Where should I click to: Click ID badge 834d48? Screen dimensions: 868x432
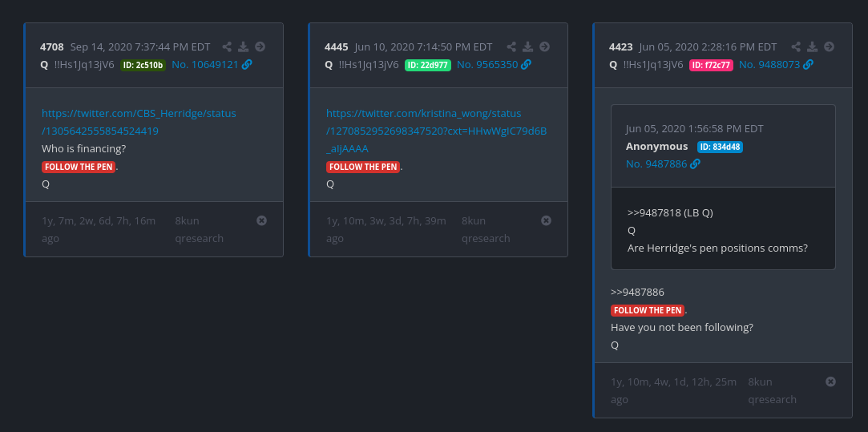(721, 147)
